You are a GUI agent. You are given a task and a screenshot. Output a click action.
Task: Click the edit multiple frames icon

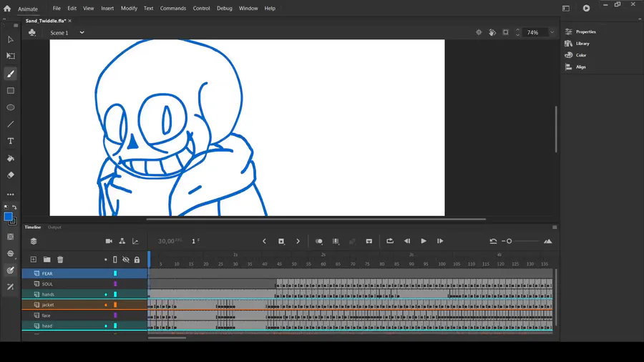point(336,241)
